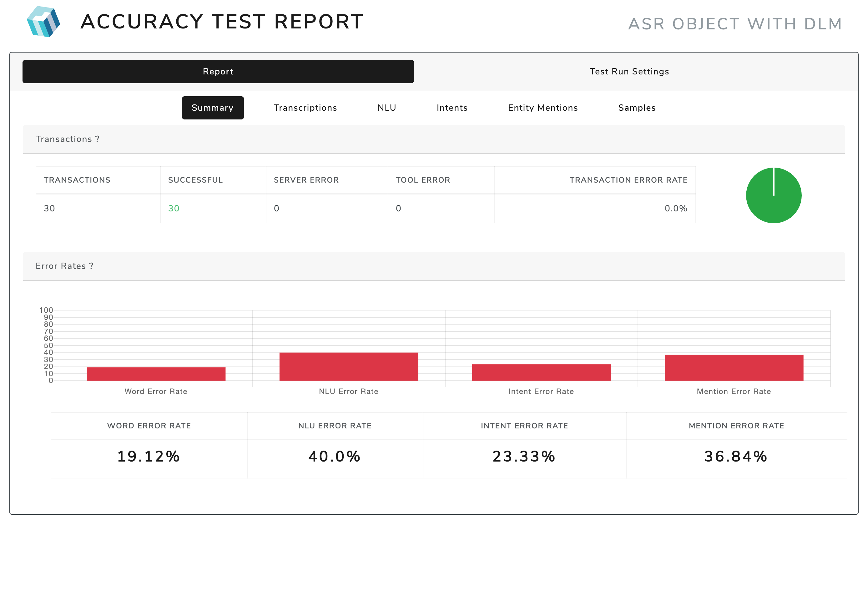This screenshot has width=868, height=591.
Task: Click the cube logo icon
Action: pyautogui.click(x=44, y=22)
